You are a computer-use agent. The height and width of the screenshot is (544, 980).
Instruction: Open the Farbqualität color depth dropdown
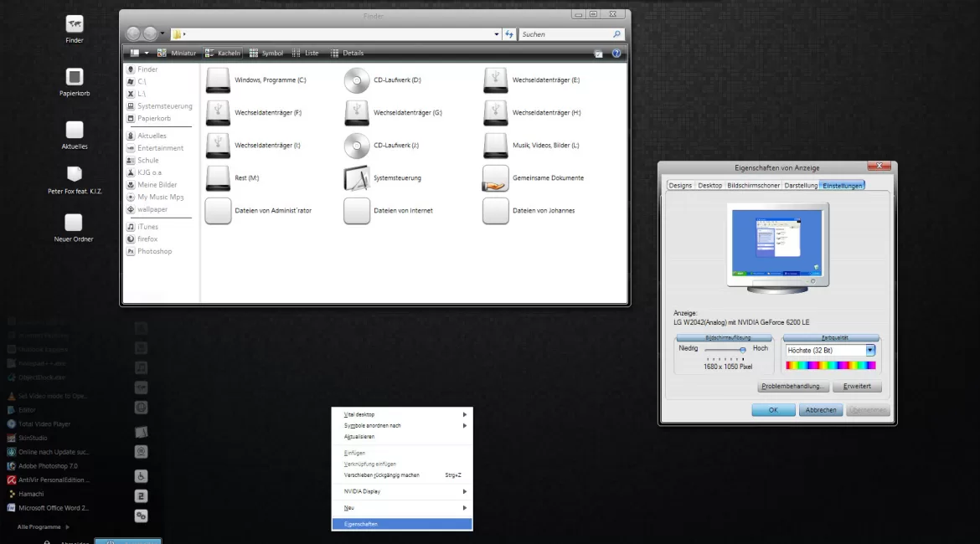[x=870, y=351]
